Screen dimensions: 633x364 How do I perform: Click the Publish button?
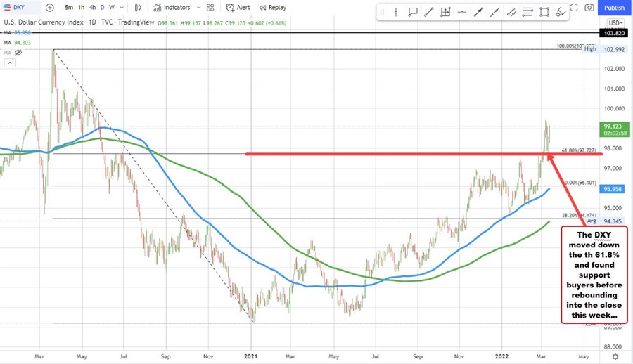[x=615, y=8]
